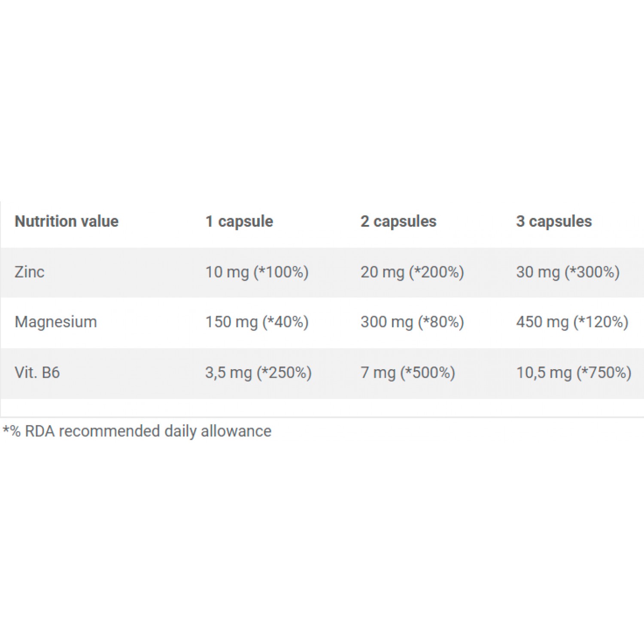Viewport: 644px width, 644px height.
Task: Click the Vit. B6 row label
Action: (x=37, y=372)
